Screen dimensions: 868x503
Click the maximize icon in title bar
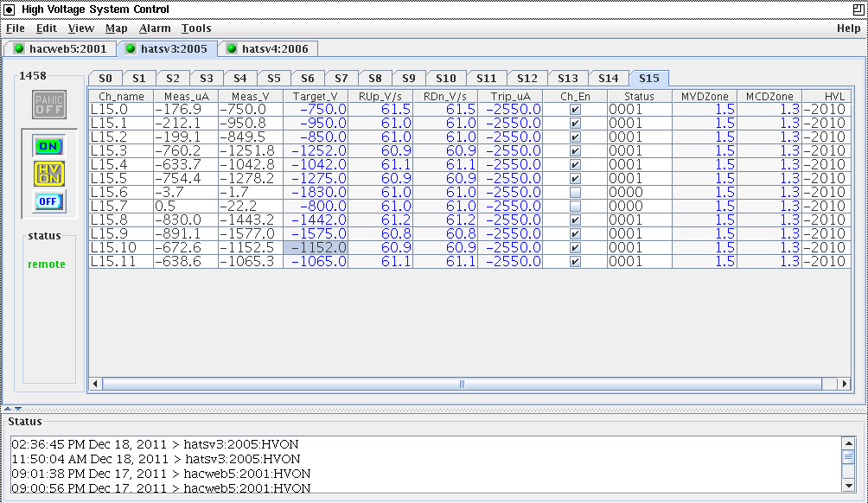click(858, 10)
